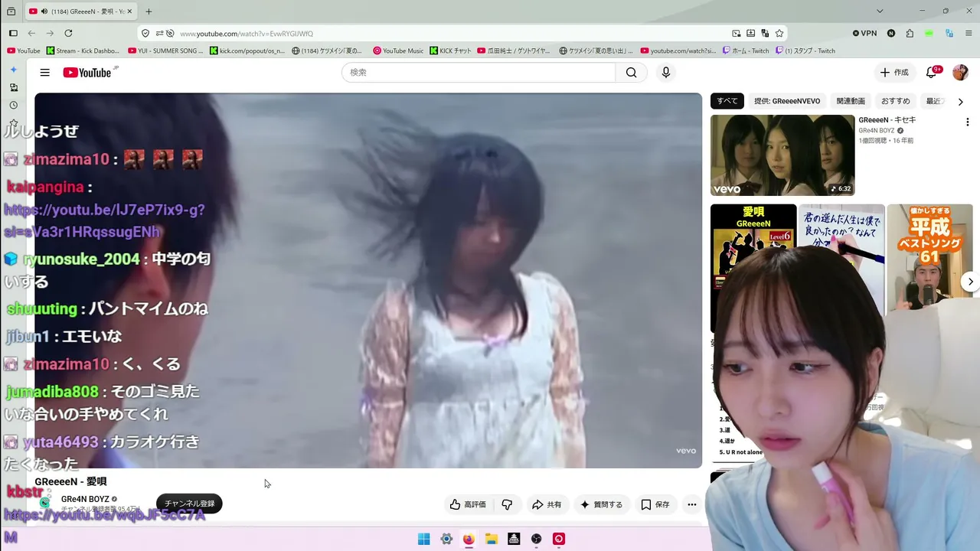
Task: Open a new browser tab
Action: click(149, 11)
